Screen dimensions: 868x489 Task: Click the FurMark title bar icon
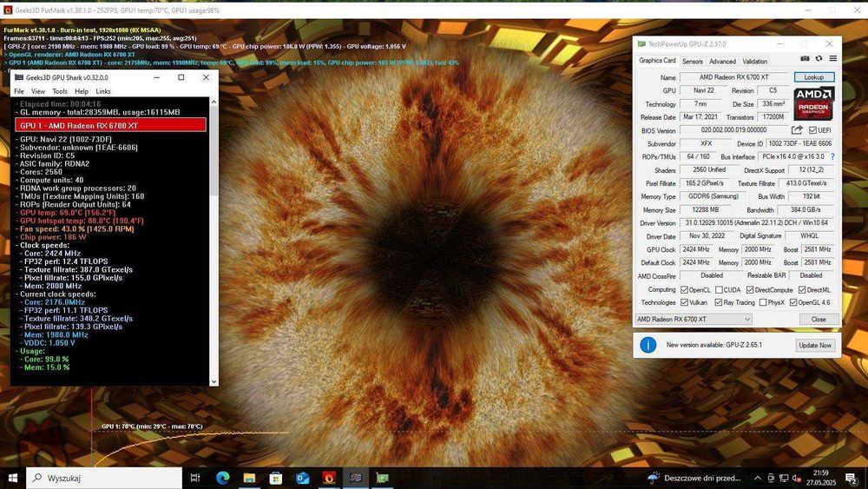(8, 10)
